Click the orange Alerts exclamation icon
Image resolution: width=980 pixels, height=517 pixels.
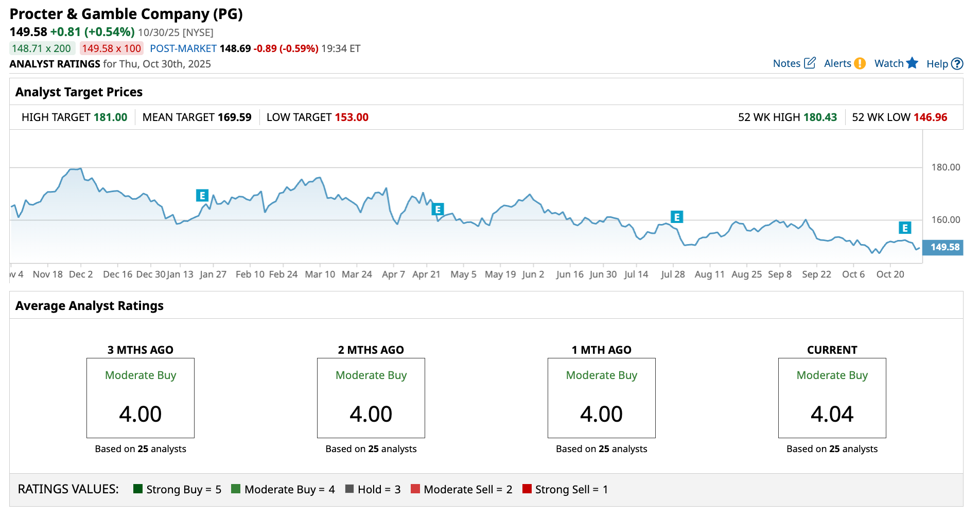click(x=860, y=63)
